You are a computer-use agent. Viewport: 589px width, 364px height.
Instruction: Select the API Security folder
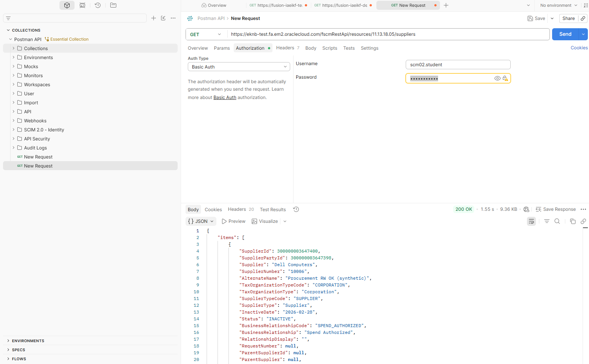coord(37,139)
